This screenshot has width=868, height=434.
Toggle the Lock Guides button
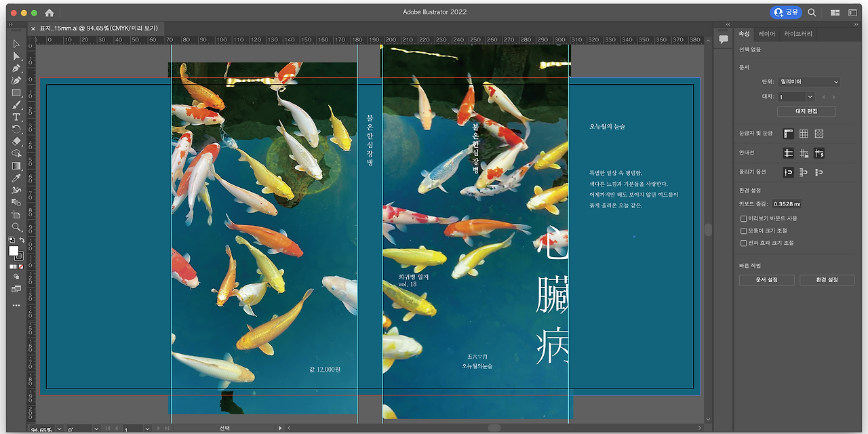[x=804, y=153]
